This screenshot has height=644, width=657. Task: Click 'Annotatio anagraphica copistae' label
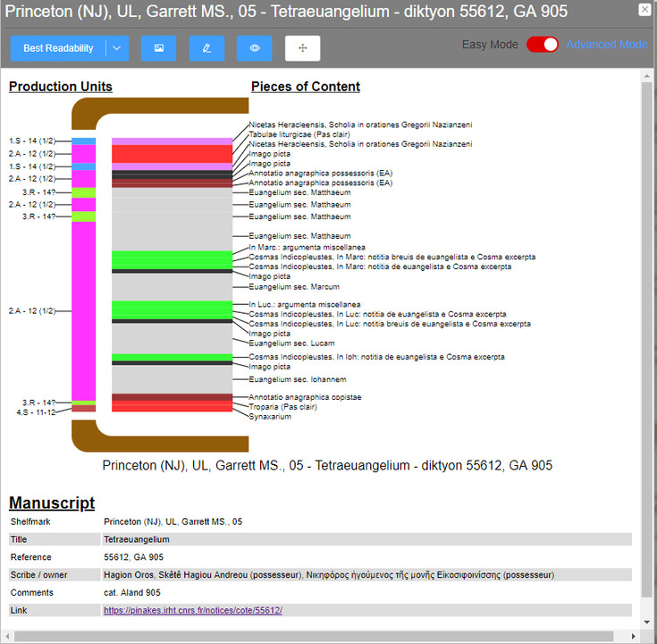(305, 397)
